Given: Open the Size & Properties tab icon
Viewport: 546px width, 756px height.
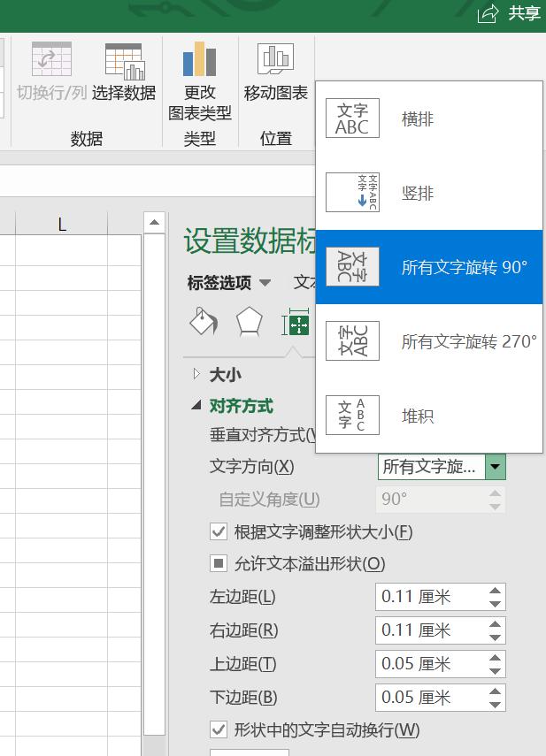Looking at the screenshot, I should tap(296, 322).
